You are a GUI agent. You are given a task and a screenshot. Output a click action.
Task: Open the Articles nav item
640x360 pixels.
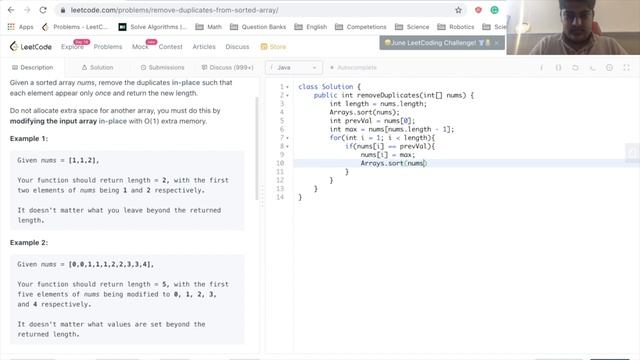pyautogui.click(x=204, y=47)
